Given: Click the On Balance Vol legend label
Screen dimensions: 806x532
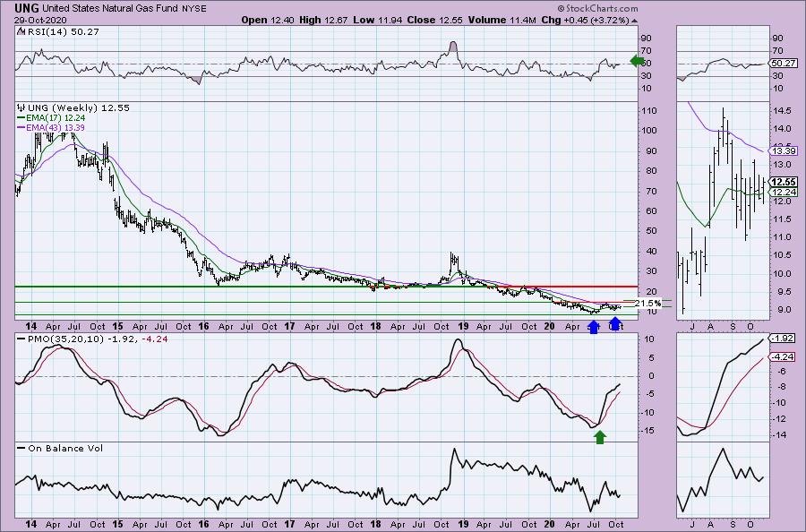Looking at the screenshot, I should pyautogui.click(x=65, y=448).
